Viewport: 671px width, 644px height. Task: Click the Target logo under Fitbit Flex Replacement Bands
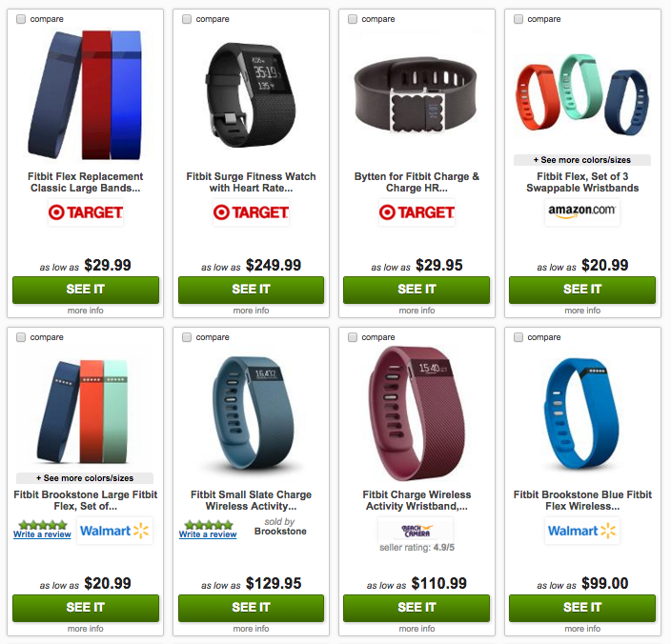(x=86, y=212)
